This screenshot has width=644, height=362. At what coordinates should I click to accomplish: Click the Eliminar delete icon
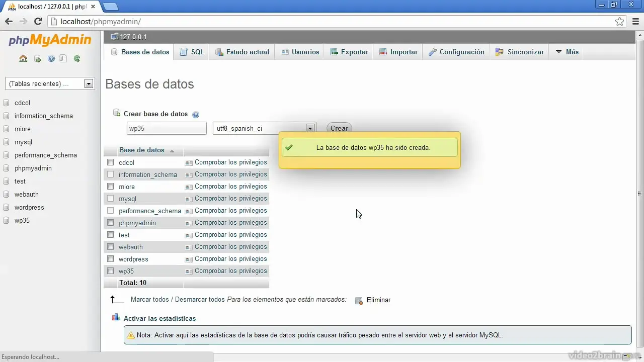(359, 301)
